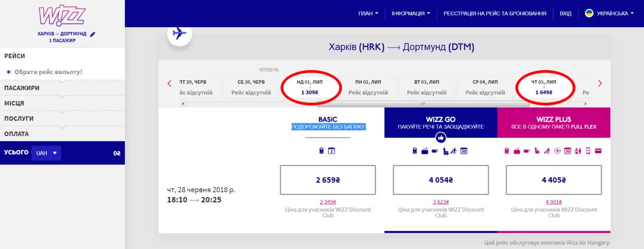Click the WIZZ PLUS calendar 30 icon
644x249 pixels.
[x=568, y=150]
